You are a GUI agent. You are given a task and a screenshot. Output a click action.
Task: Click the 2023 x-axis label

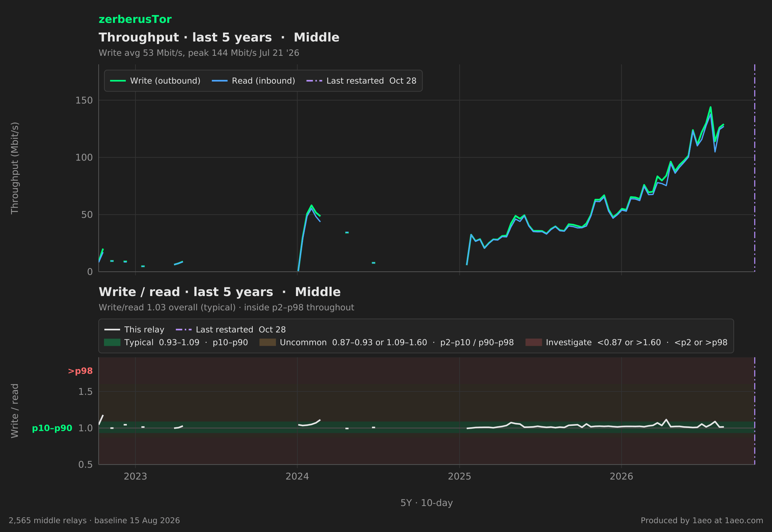tap(135, 477)
